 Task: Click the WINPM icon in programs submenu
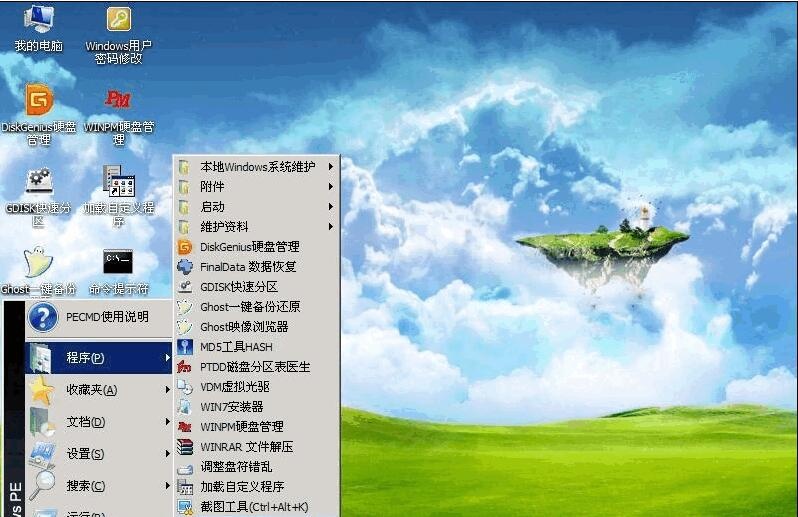[x=184, y=427]
